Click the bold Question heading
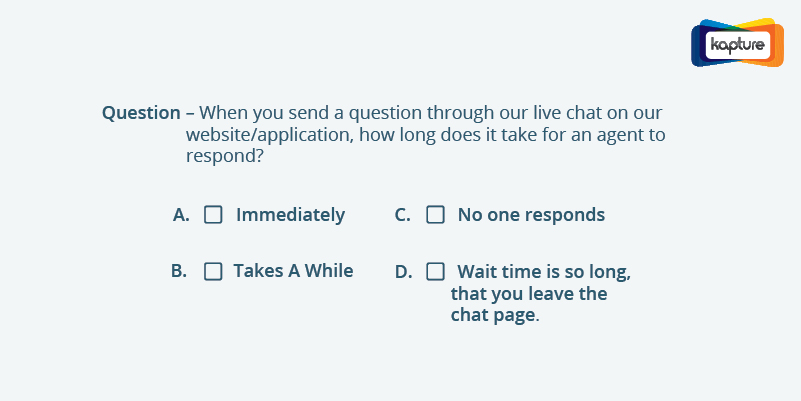The width and height of the screenshot is (801, 401). click(141, 113)
